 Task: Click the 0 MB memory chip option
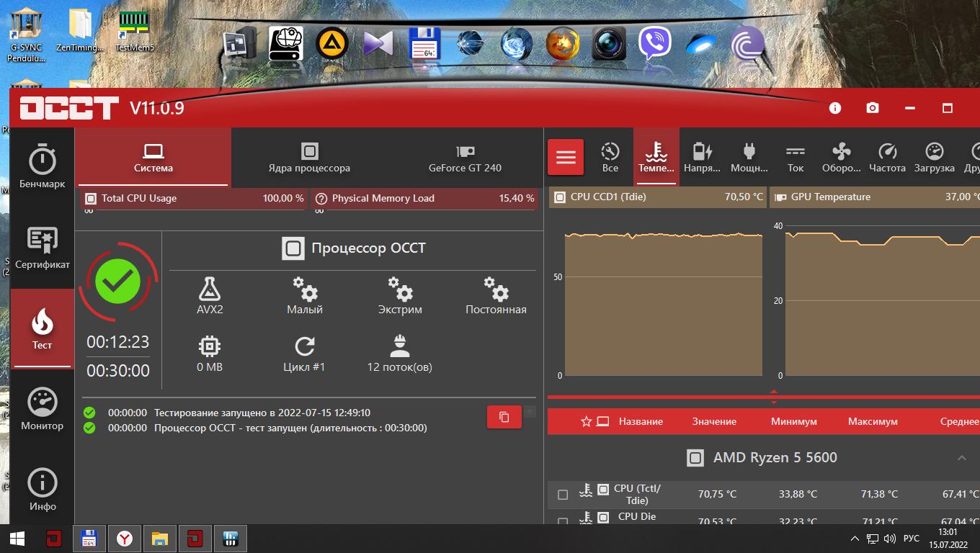click(210, 354)
